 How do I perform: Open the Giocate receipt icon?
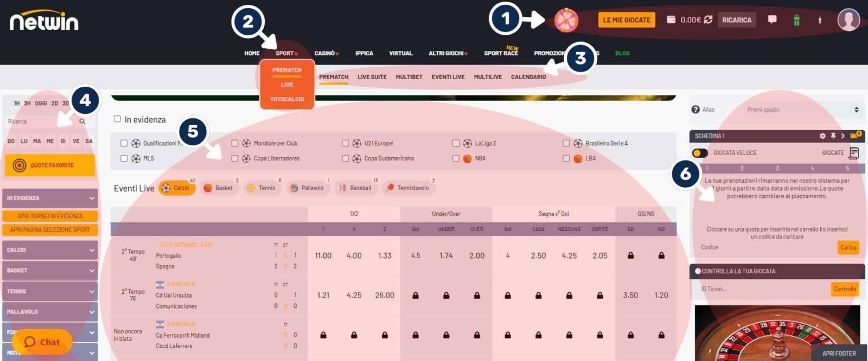click(x=854, y=153)
